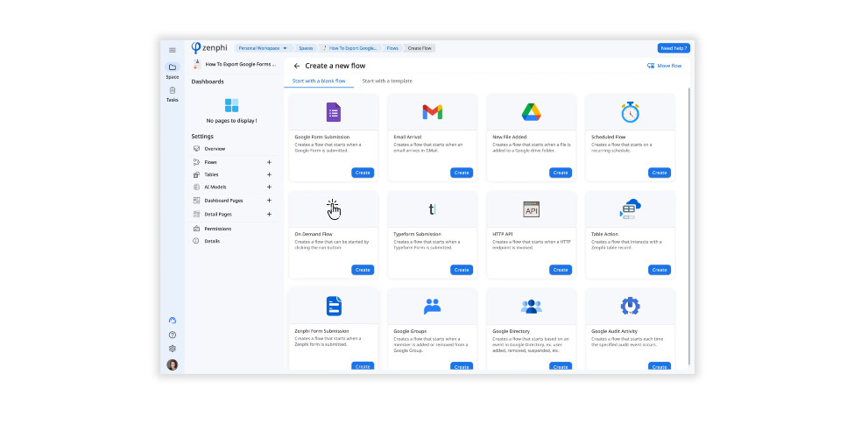Image resolution: width=868 pixels, height=438 pixels.
Task: Click the HTTP API icon
Action: click(x=531, y=209)
